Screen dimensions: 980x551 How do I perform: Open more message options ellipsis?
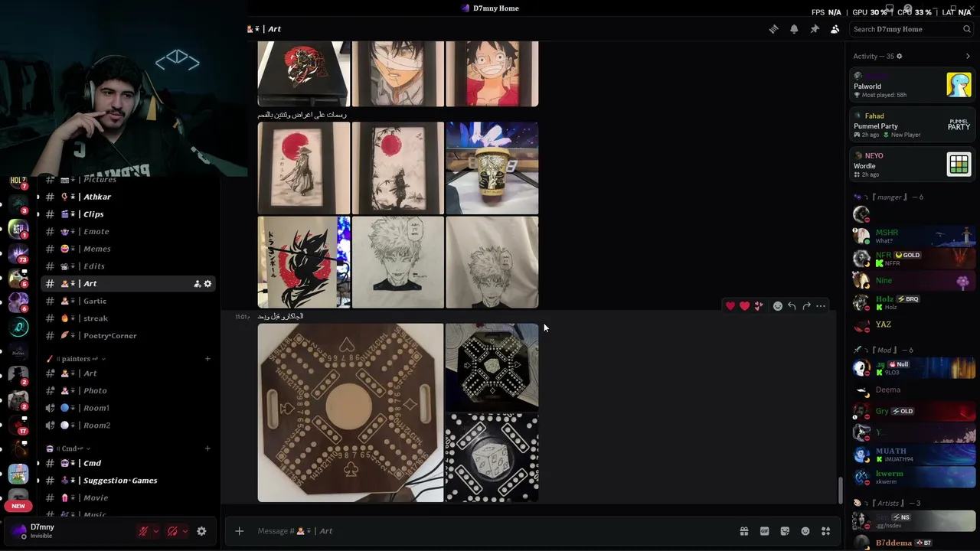tap(821, 306)
